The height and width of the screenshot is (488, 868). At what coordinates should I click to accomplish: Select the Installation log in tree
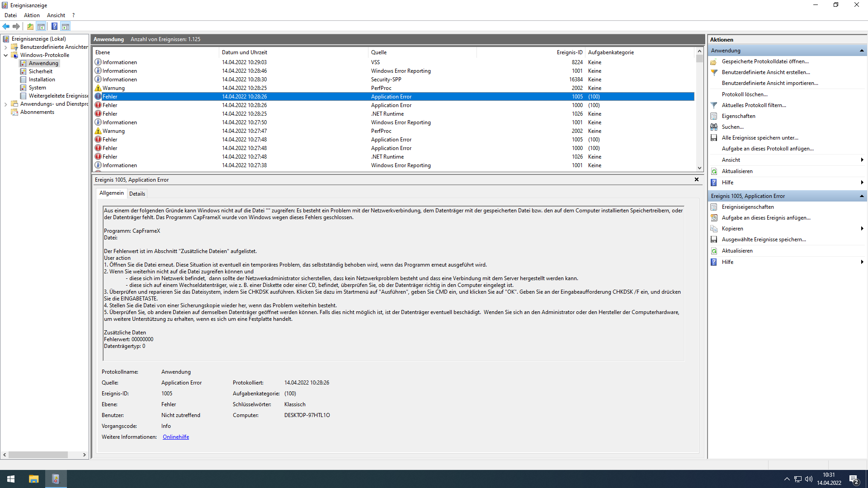42,80
